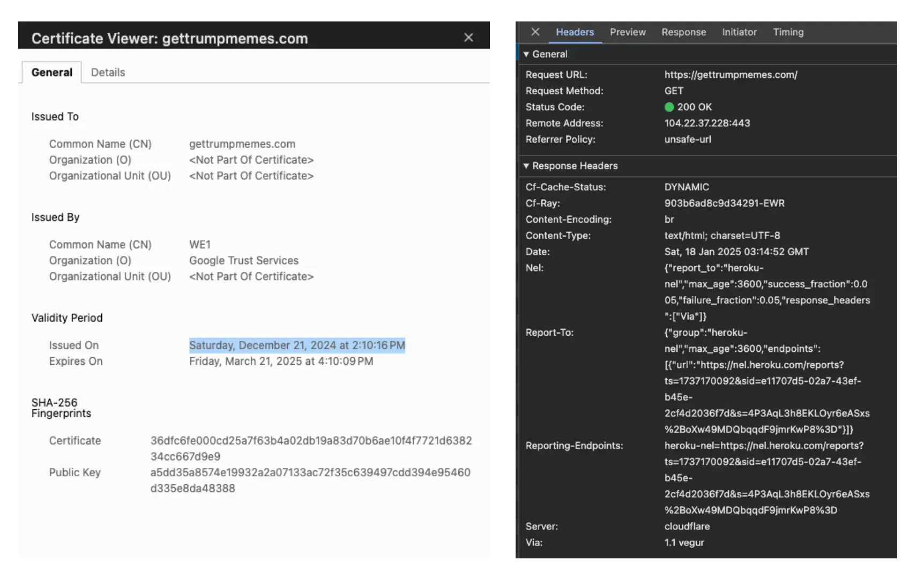Click the green 200 OK status indicator
The image size is (924, 575).
click(x=669, y=107)
